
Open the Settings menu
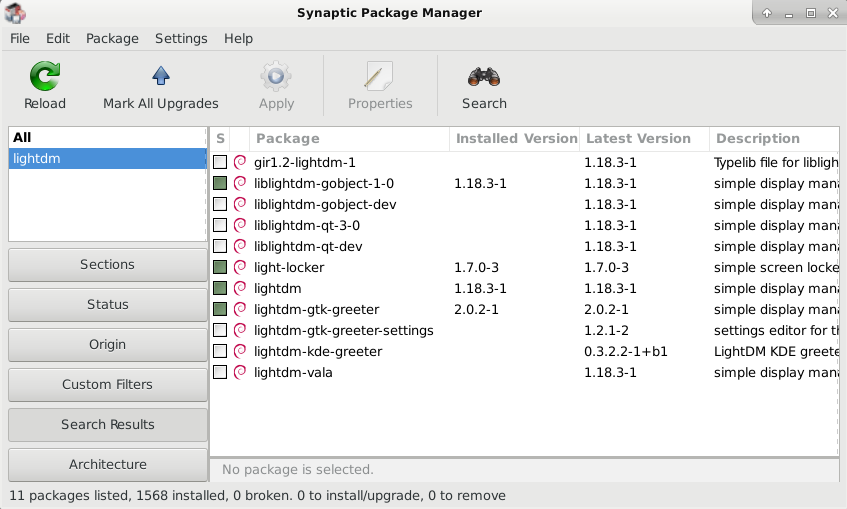coord(181,38)
